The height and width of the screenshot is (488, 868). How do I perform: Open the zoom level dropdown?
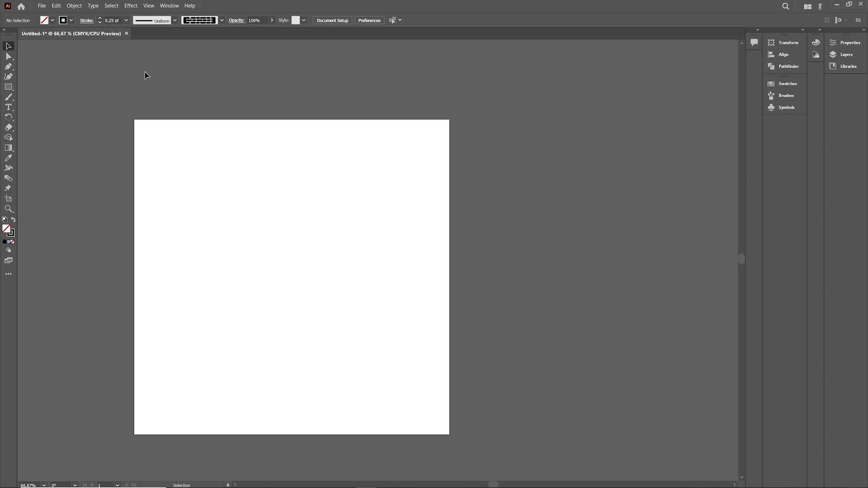44,485
